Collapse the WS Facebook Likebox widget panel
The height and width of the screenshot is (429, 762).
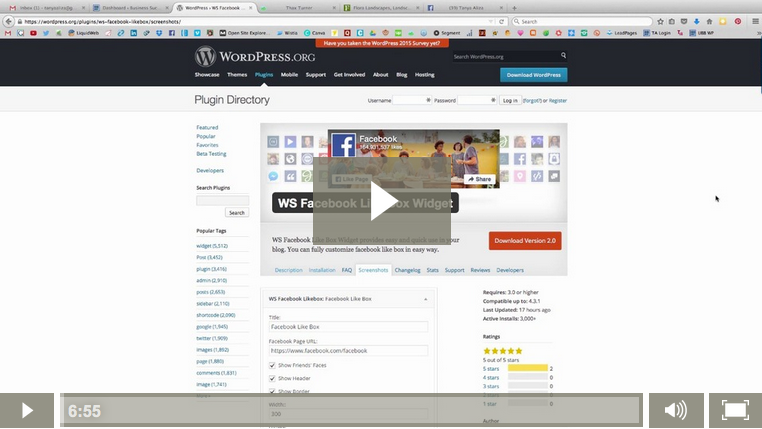click(426, 299)
